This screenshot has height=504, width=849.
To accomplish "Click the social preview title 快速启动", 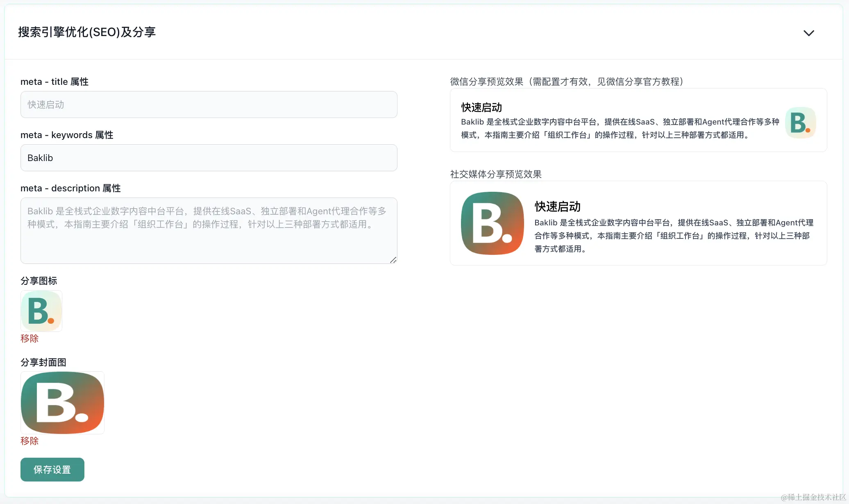I will coord(557,207).
